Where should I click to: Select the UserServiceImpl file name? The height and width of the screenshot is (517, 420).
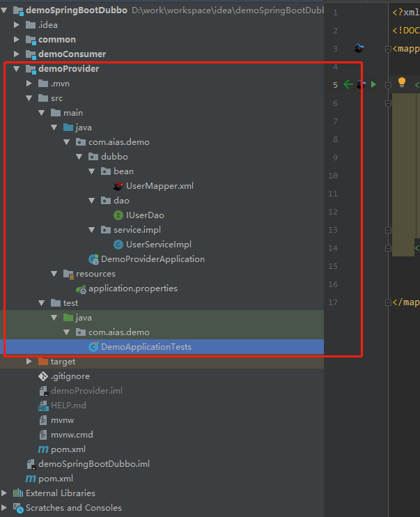pos(159,245)
